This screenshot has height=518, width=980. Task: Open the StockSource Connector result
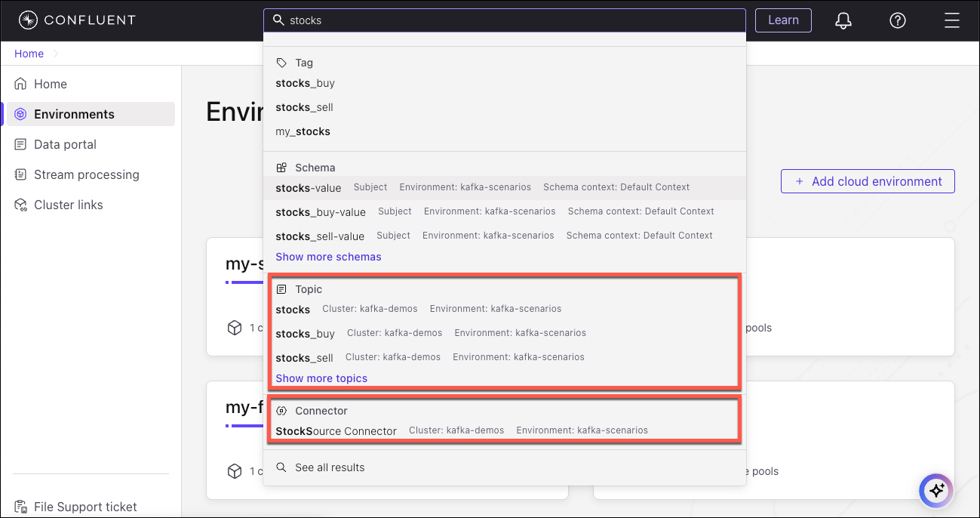pos(335,430)
